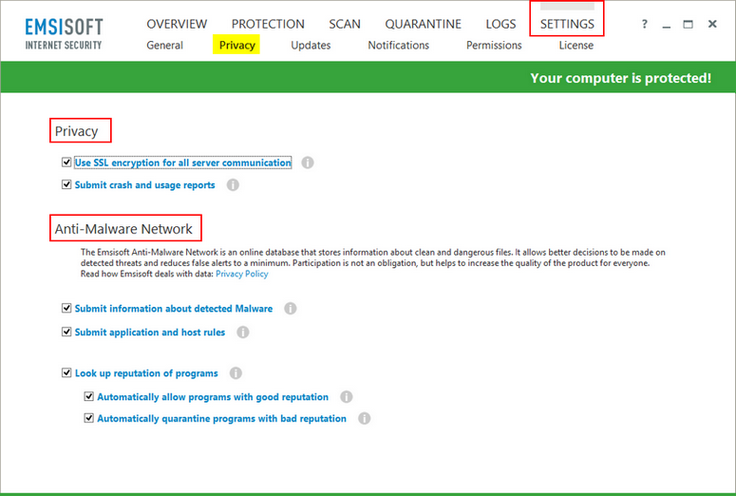This screenshot has width=736, height=496.
Task: Open the PROTECTION section
Action: (x=268, y=24)
